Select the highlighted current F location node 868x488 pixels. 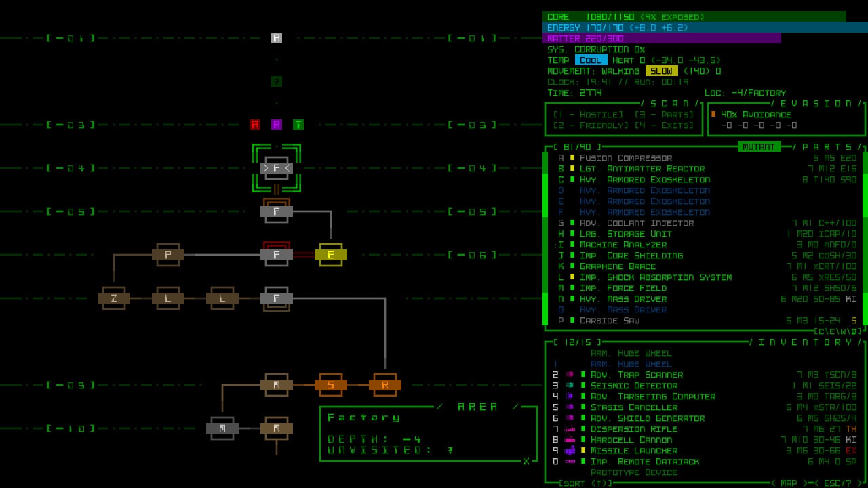click(277, 168)
